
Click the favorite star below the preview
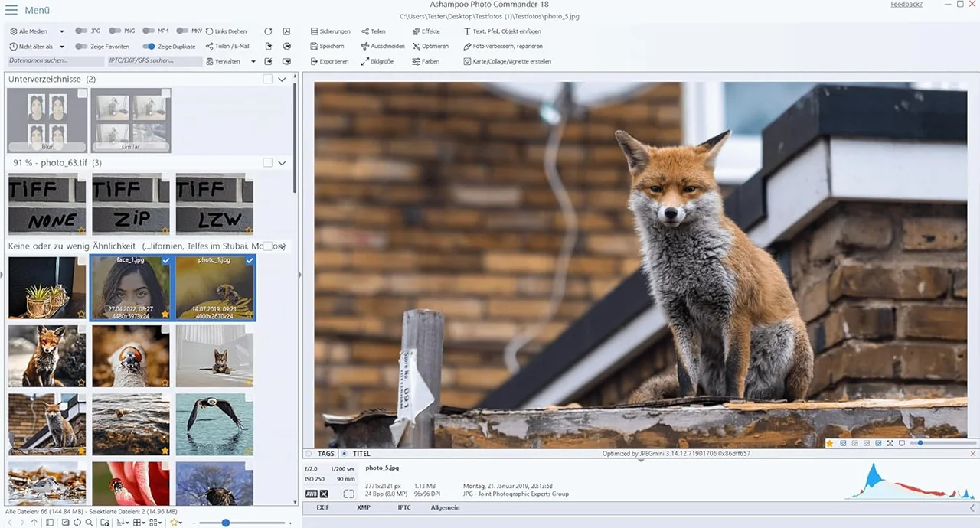830,443
